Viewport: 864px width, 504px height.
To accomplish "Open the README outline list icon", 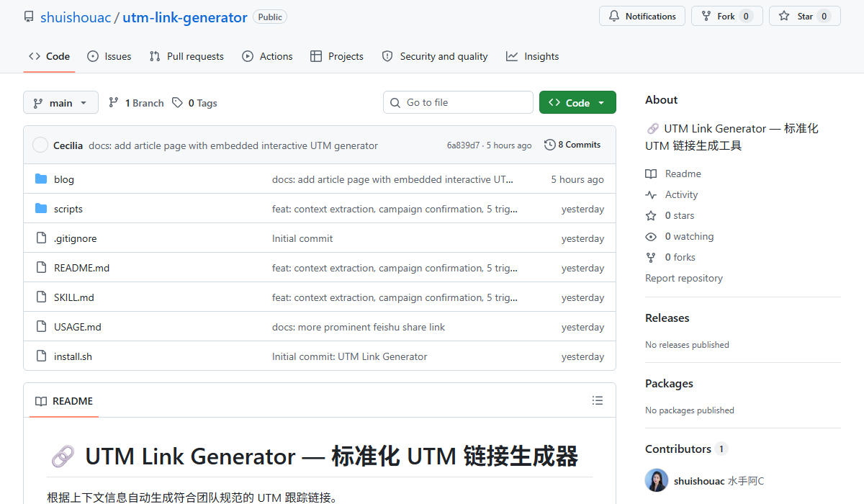I will [x=597, y=400].
